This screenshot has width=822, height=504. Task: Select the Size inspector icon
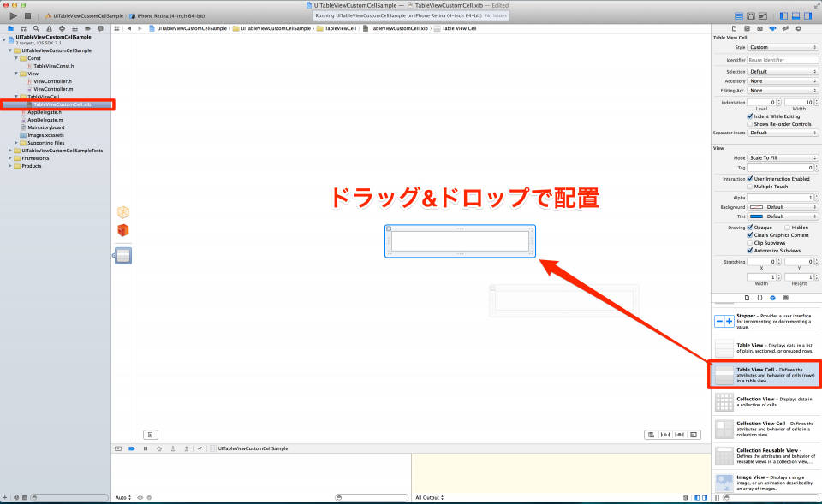pos(786,28)
